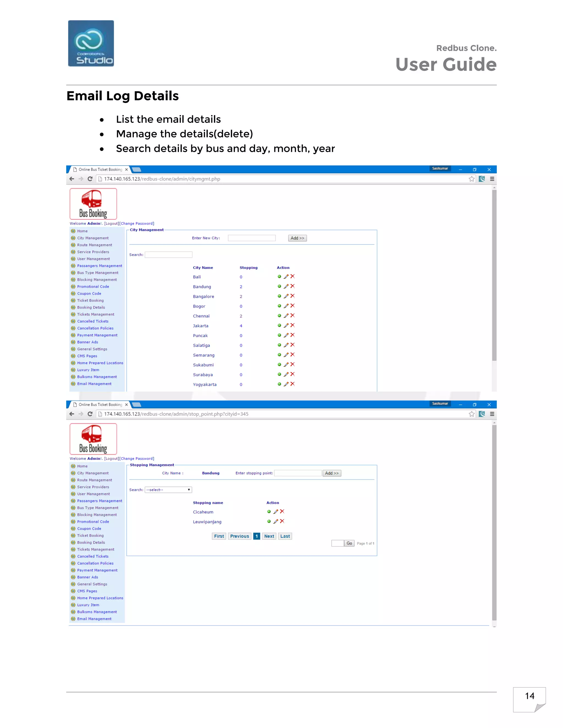Click the Previous pagination button
This screenshot has height=728, width=563.
pos(239,536)
